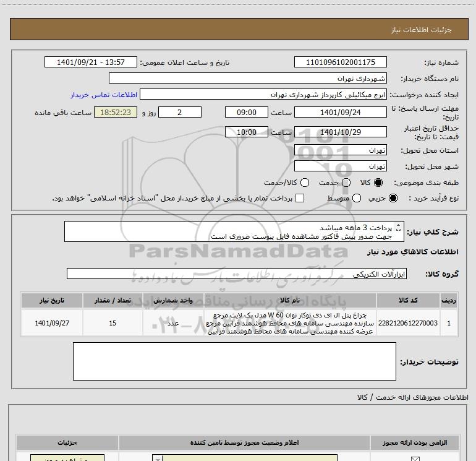Click the نام کالا column header
The width and height of the screenshot is (476, 461).
(290, 300)
